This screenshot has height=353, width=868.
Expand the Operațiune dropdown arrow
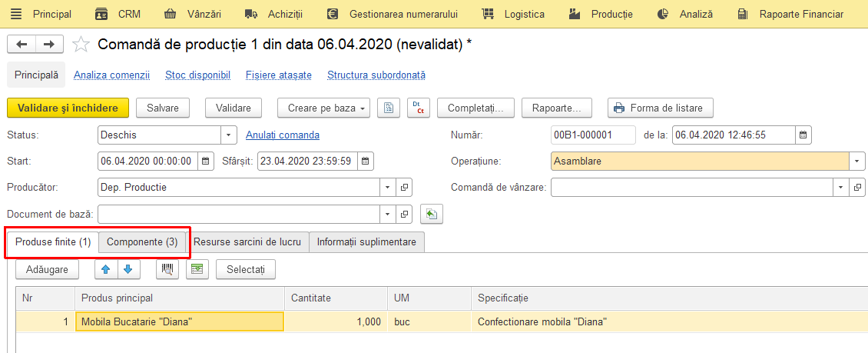857,162
